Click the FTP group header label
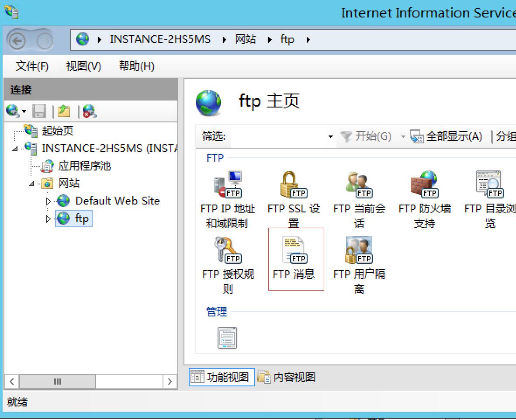This screenshot has width=516, height=420. coord(215,158)
